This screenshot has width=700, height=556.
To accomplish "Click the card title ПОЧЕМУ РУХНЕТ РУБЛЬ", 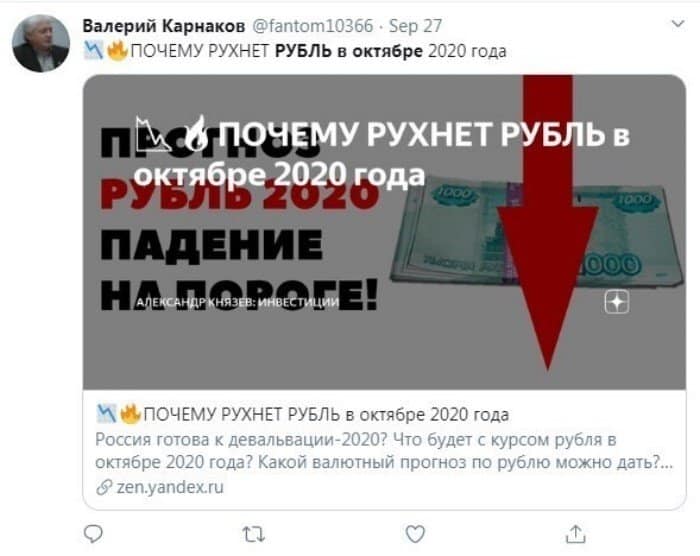I will (326, 414).
